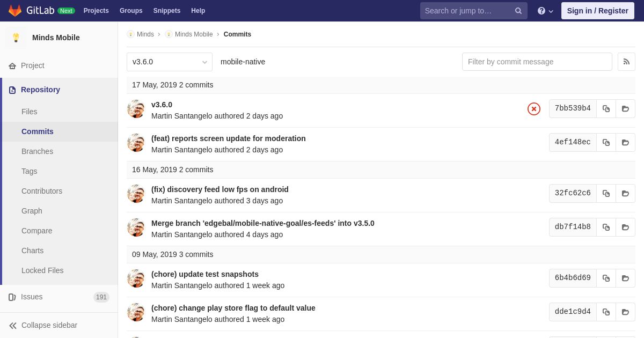This screenshot has width=644, height=338.
Task: Browse files for commit db7f14b8
Action: point(625,227)
